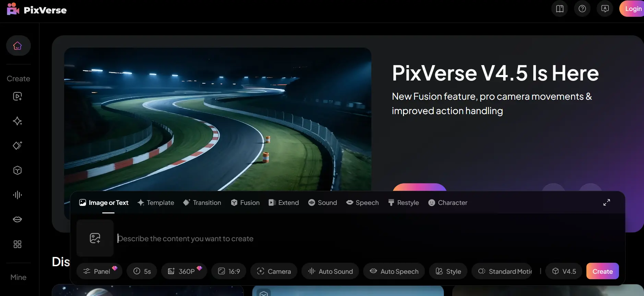
Task: Switch to the Extend tab
Action: click(x=284, y=203)
